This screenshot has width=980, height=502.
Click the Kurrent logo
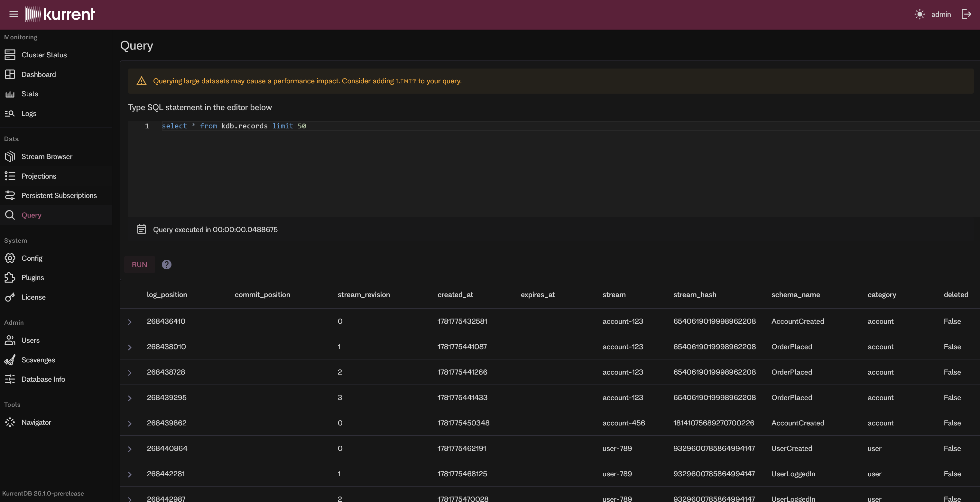60,14
